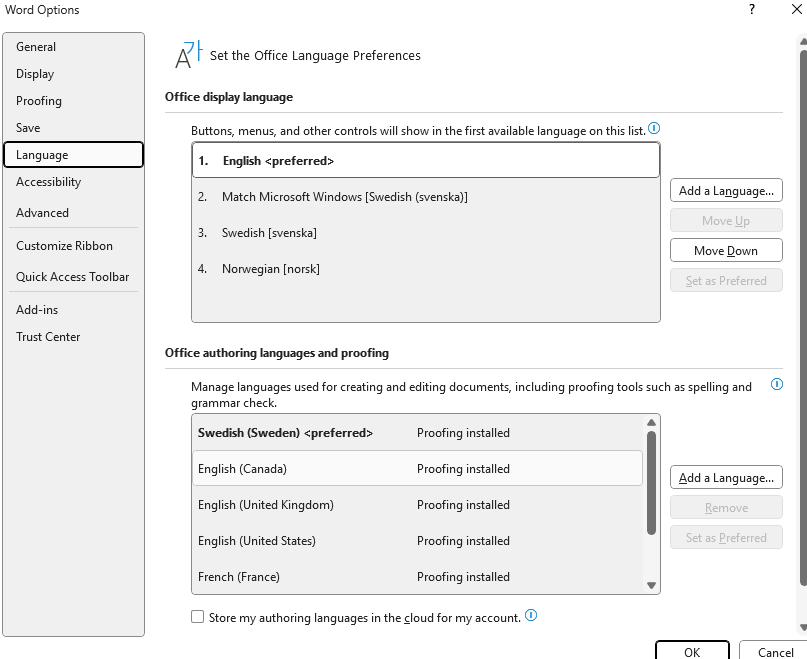Click authoring languages list scroll down arrow

(x=651, y=585)
